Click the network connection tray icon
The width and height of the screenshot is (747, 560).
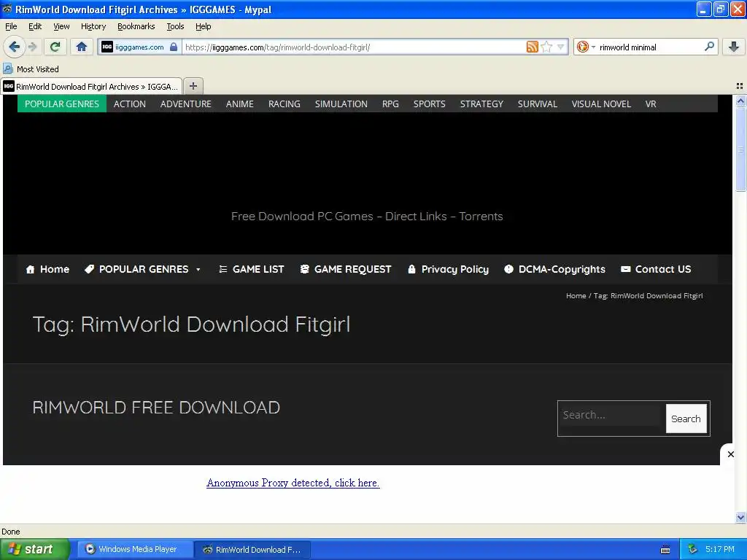pos(692,549)
